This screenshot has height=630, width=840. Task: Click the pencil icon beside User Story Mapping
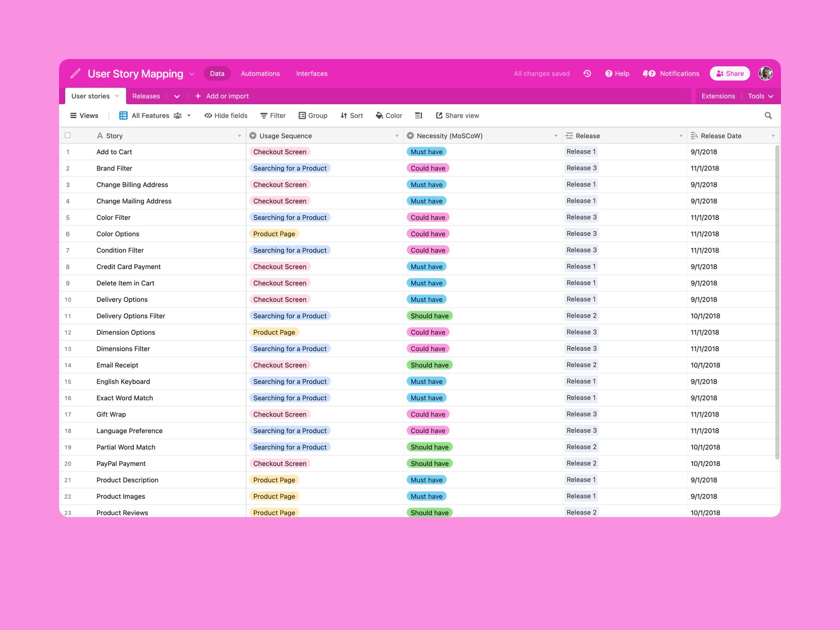click(x=75, y=73)
